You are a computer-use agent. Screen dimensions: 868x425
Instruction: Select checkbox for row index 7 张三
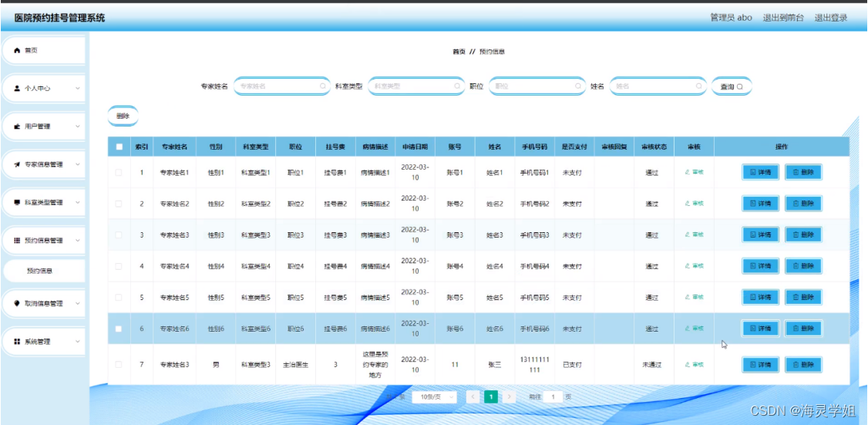(119, 364)
